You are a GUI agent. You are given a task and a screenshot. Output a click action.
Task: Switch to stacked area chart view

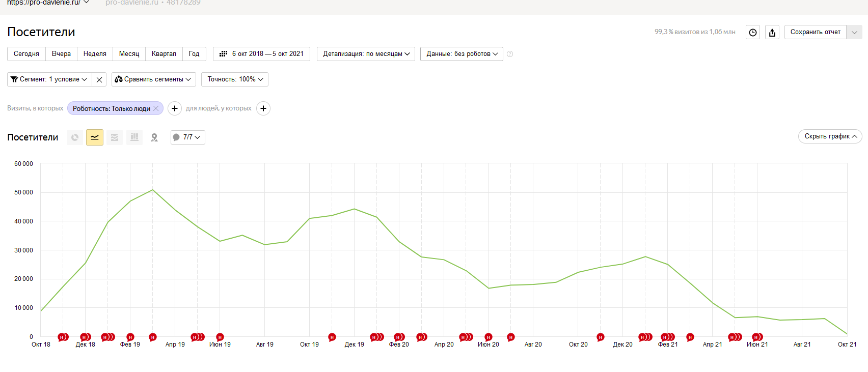click(x=115, y=137)
